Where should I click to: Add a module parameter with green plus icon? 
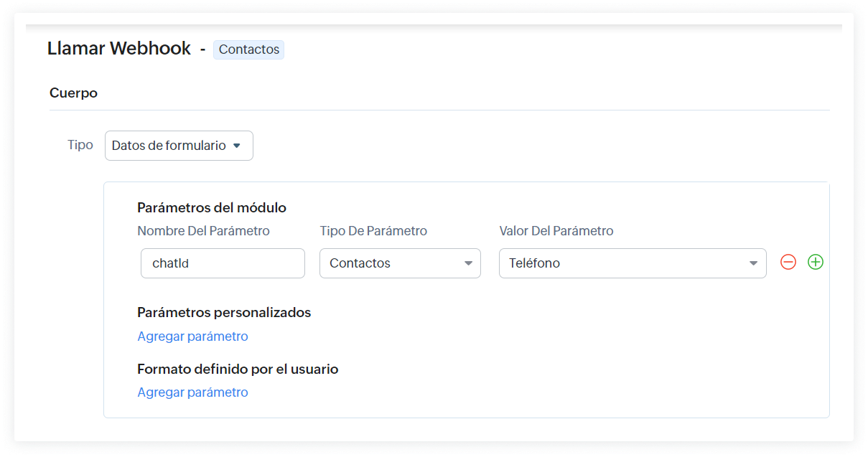(x=816, y=263)
